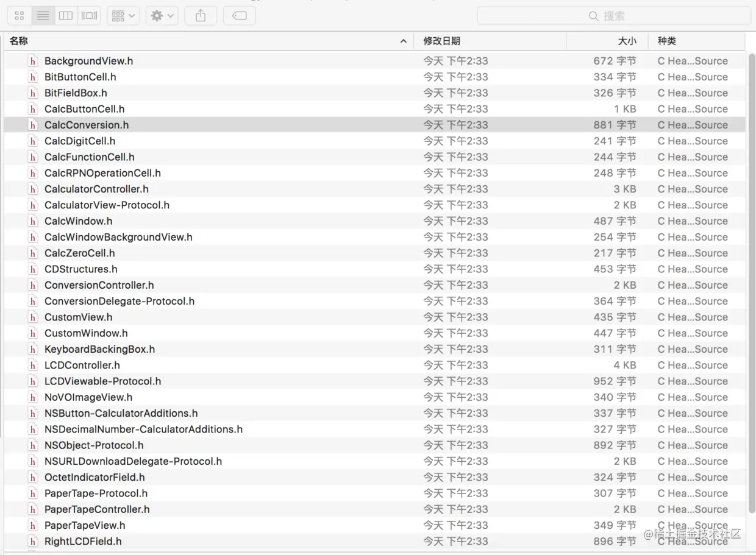
Task: Select the file named NSButton-CalculatorAdditions.h
Action: pos(121,413)
